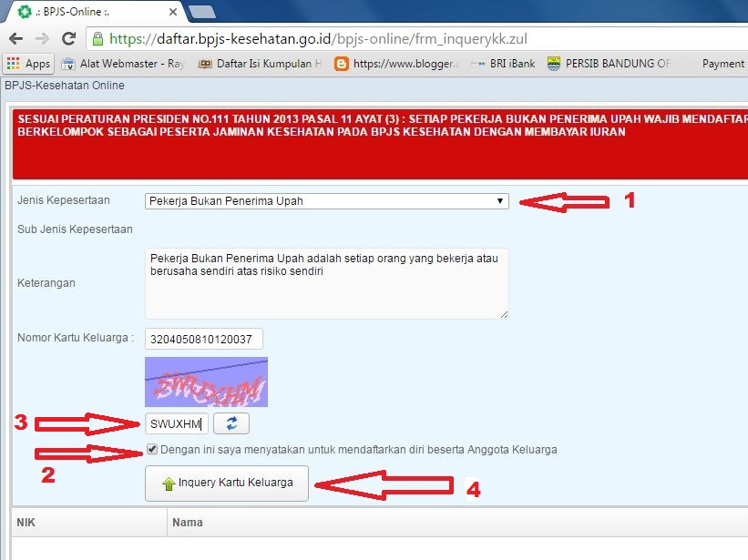The height and width of the screenshot is (560, 748).
Task: Open the Alat Webmaster bookmark
Action: [x=123, y=64]
